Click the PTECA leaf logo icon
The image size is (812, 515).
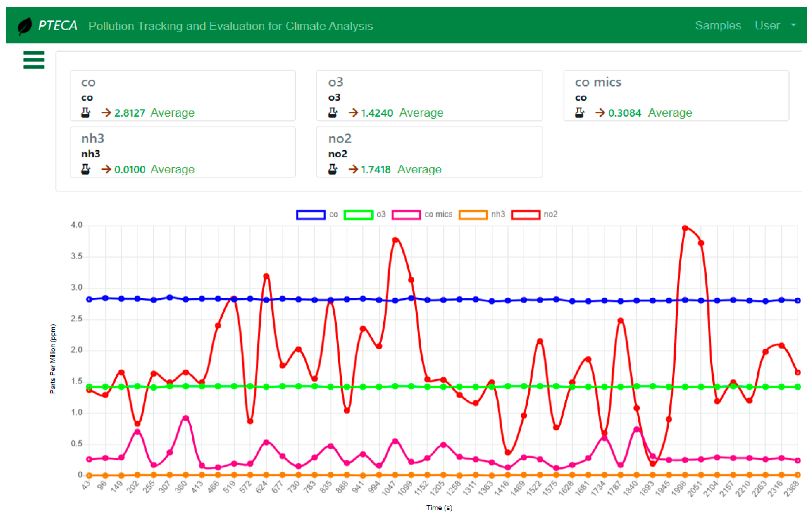coord(25,26)
